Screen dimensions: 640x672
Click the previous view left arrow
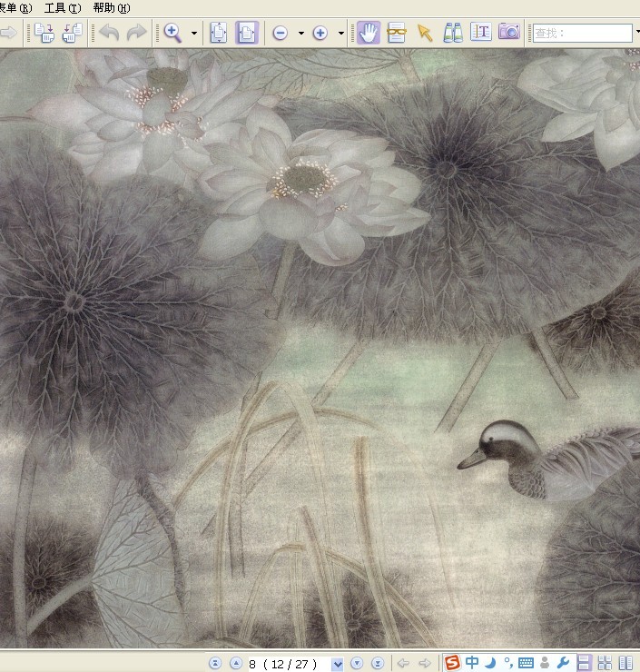[403, 664]
